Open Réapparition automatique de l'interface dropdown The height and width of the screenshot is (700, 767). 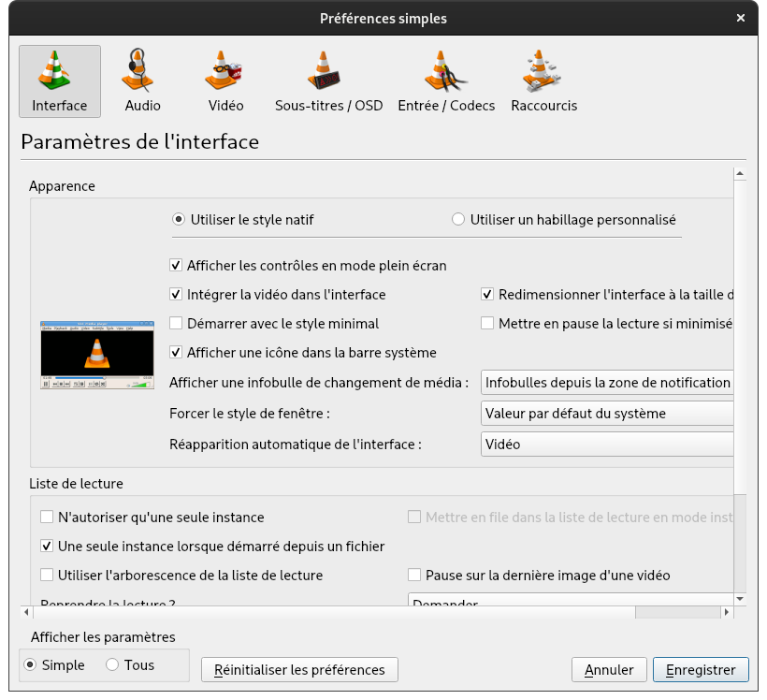click(606, 444)
